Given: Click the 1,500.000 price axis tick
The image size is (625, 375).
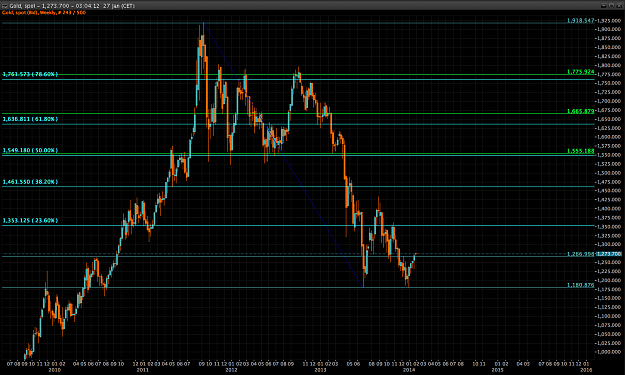Looking at the screenshot, I should pos(609,173).
